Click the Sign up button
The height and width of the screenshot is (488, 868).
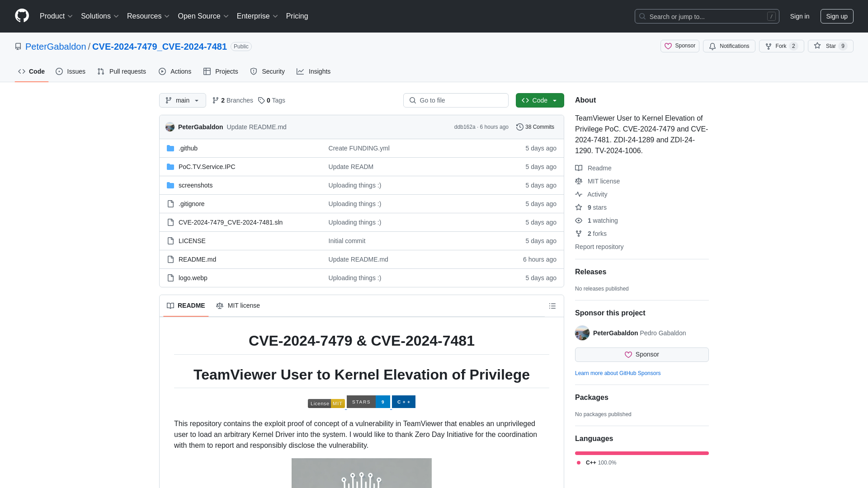pos(836,16)
